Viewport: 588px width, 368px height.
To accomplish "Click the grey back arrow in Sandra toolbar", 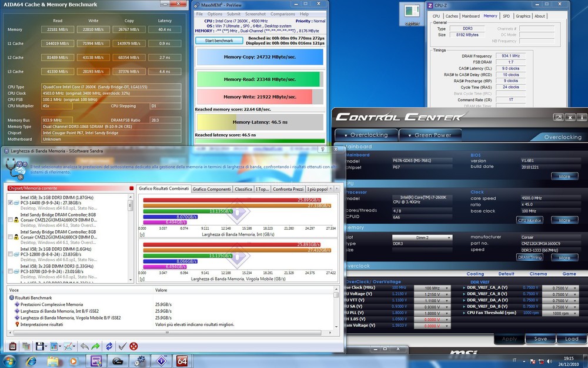I will tap(84, 346).
